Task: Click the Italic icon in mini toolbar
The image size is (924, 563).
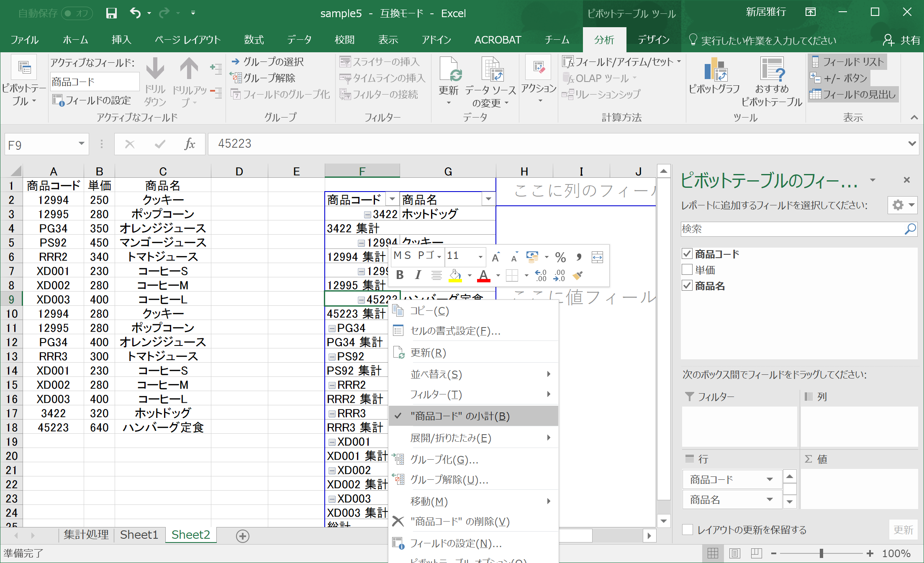Action: click(x=418, y=275)
